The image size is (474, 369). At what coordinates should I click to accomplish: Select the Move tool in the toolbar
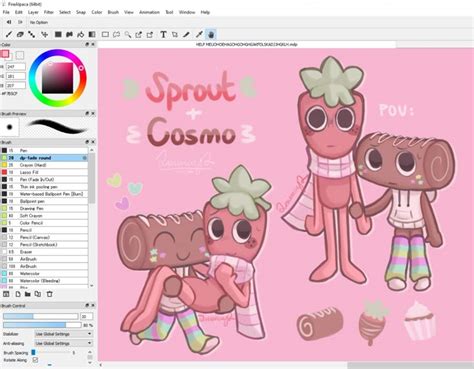tap(44, 34)
